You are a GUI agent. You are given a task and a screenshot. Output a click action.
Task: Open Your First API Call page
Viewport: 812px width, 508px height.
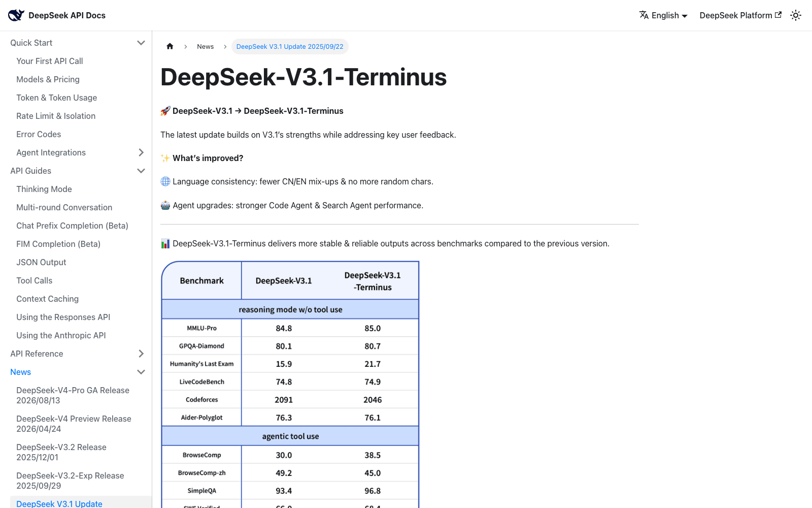click(50, 61)
